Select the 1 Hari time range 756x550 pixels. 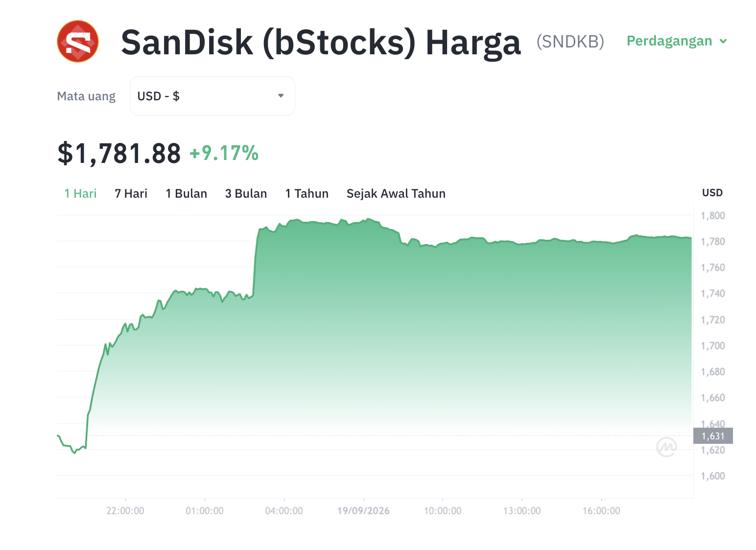(80, 194)
